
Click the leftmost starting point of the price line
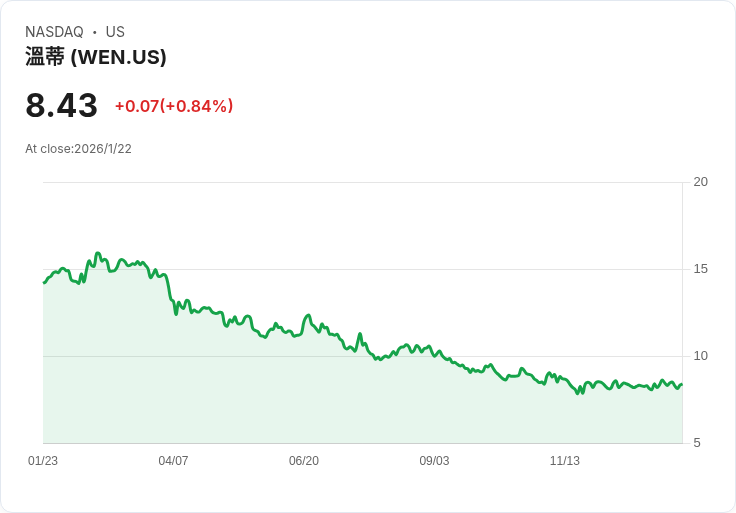point(44,283)
